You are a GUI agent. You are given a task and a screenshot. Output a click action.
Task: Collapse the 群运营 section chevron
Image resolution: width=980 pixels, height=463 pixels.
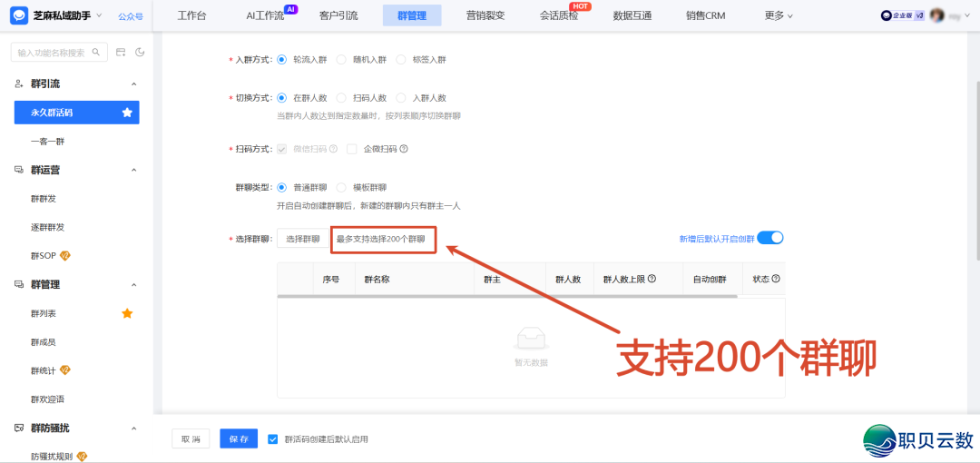click(133, 170)
